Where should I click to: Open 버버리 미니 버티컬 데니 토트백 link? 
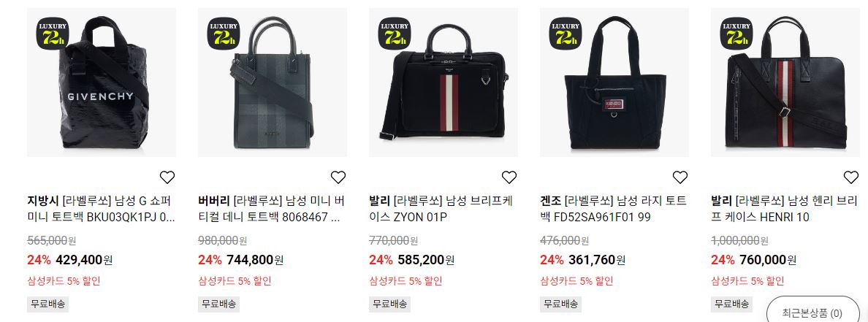[x=272, y=209]
